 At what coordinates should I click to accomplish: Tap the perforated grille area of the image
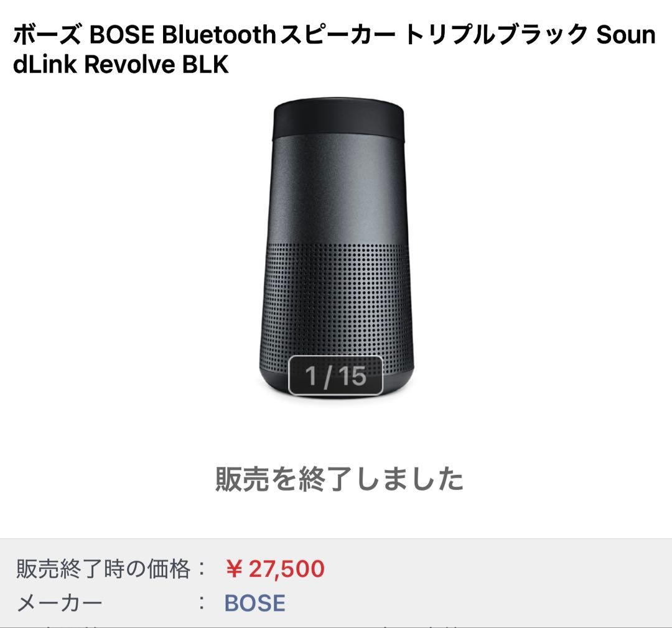(x=336, y=298)
